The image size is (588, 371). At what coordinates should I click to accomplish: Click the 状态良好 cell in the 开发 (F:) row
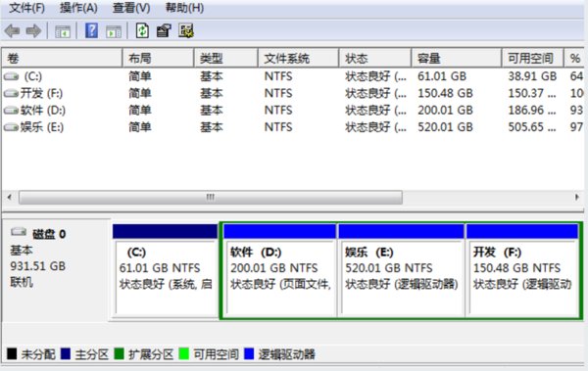(x=375, y=93)
